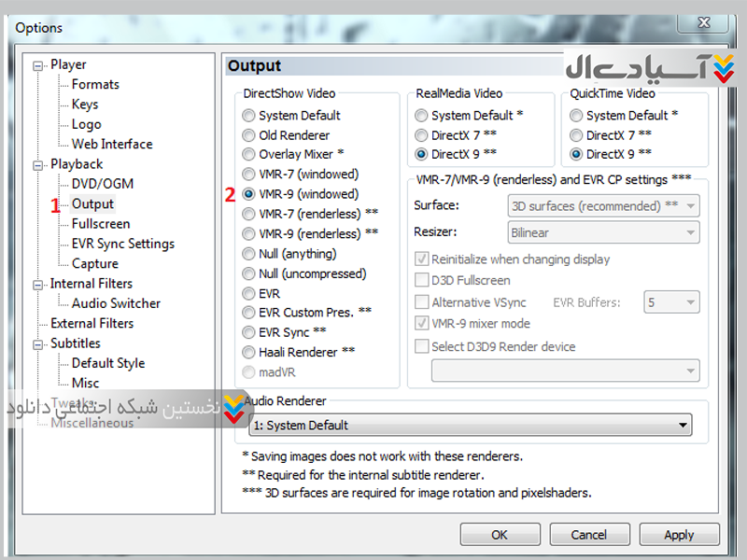Select VMR-9 (renderless) radio button
This screenshot has height=560, width=747.
248,234
